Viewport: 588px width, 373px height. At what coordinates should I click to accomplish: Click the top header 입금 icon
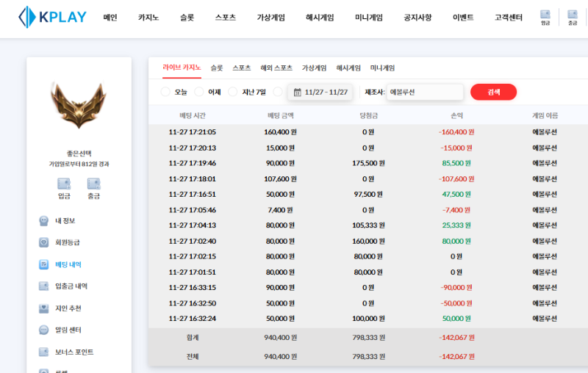pos(545,15)
